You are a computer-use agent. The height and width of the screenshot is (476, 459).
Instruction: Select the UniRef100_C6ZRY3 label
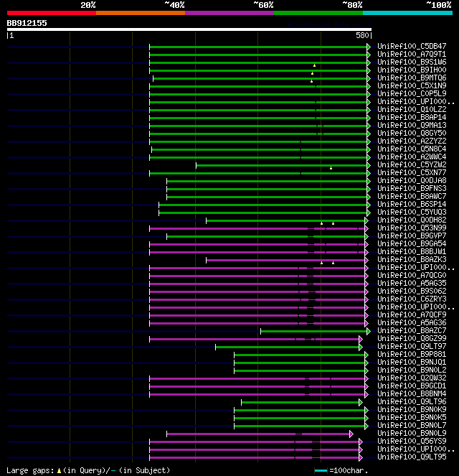tap(412, 299)
